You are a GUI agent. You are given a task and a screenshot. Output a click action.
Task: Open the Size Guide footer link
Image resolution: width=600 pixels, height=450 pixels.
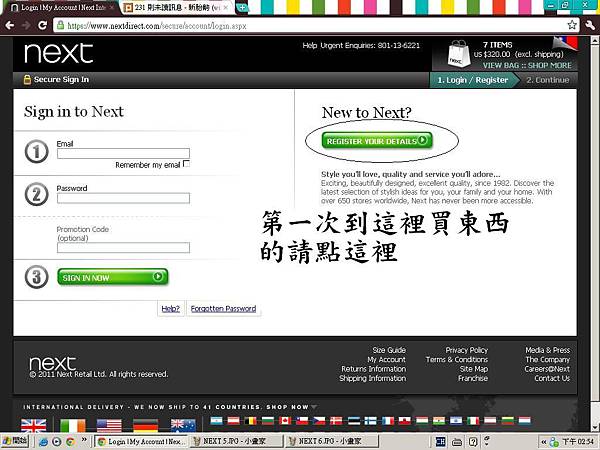tap(389, 350)
